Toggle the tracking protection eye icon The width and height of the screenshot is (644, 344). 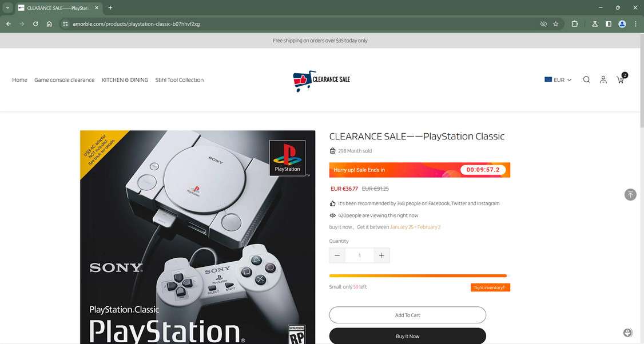pyautogui.click(x=543, y=24)
